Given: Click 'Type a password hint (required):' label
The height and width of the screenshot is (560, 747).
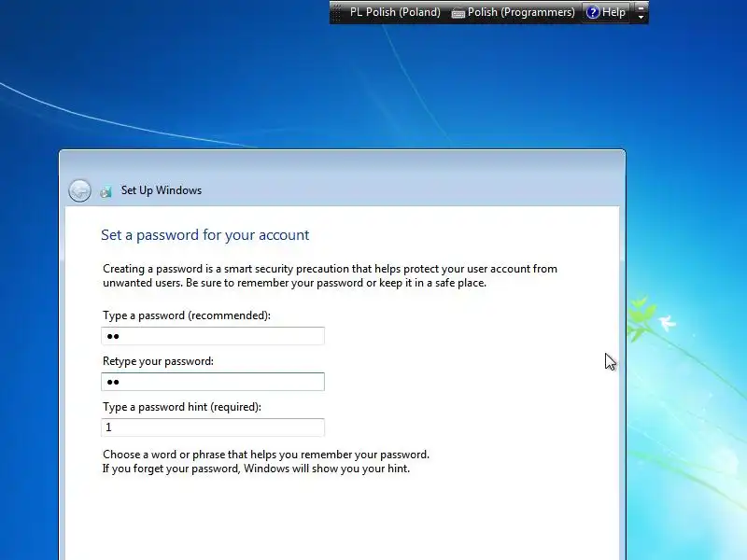Looking at the screenshot, I should pos(182,407).
